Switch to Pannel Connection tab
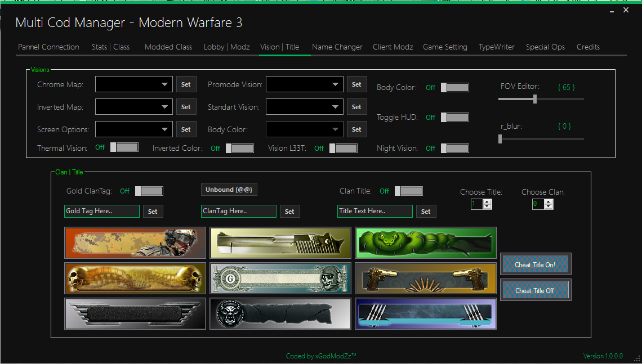This screenshot has width=642, height=364. [x=49, y=47]
